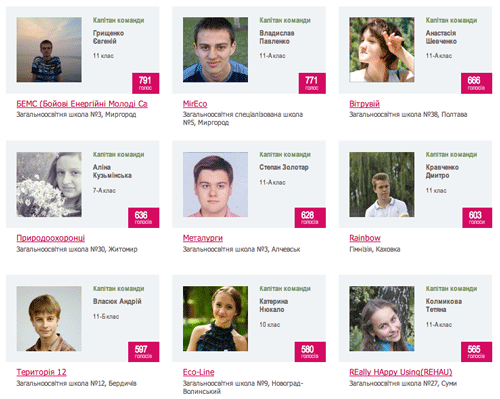
Task: Click the photo of Кравченко Дмитро
Action: [x=382, y=184]
